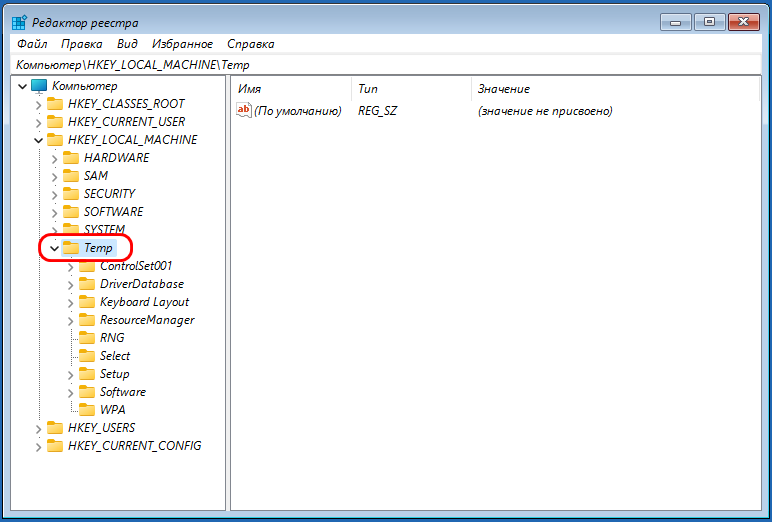Image resolution: width=772 pixels, height=522 pixels.
Task: Expand HKEY_CURRENT_CONFIG chevron
Action: 38,447
